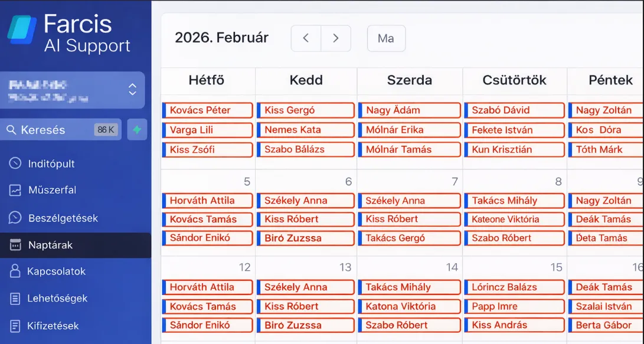Open Indítópult via its clock icon
The image size is (644, 344).
tap(15, 163)
